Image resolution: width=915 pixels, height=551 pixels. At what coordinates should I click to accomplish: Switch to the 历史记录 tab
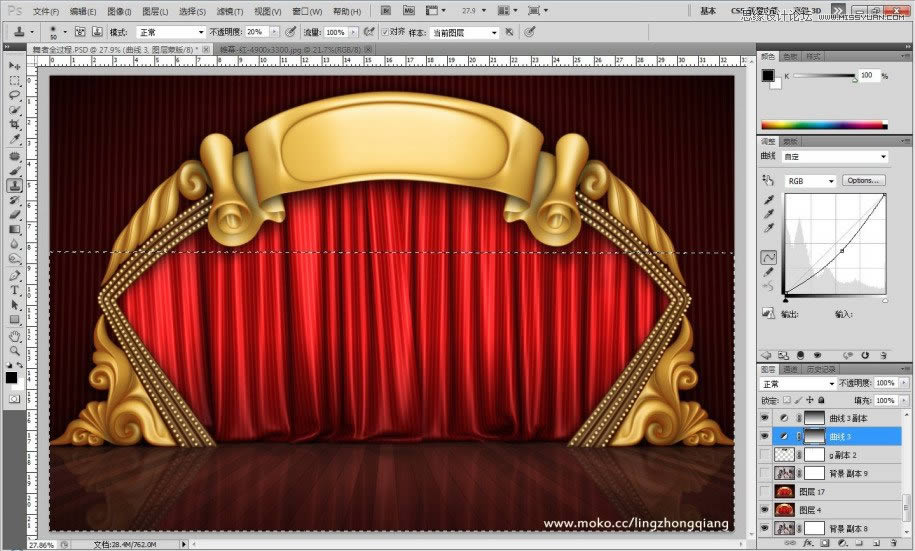[820, 369]
